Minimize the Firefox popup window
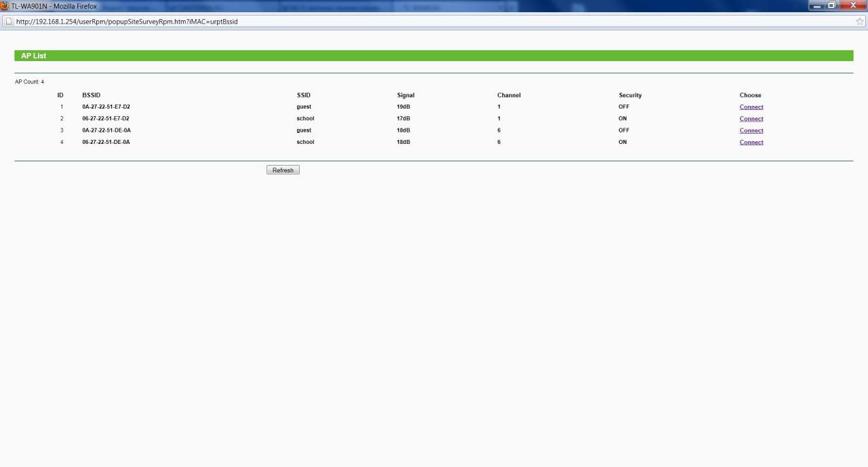 click(x=816, y=5)
